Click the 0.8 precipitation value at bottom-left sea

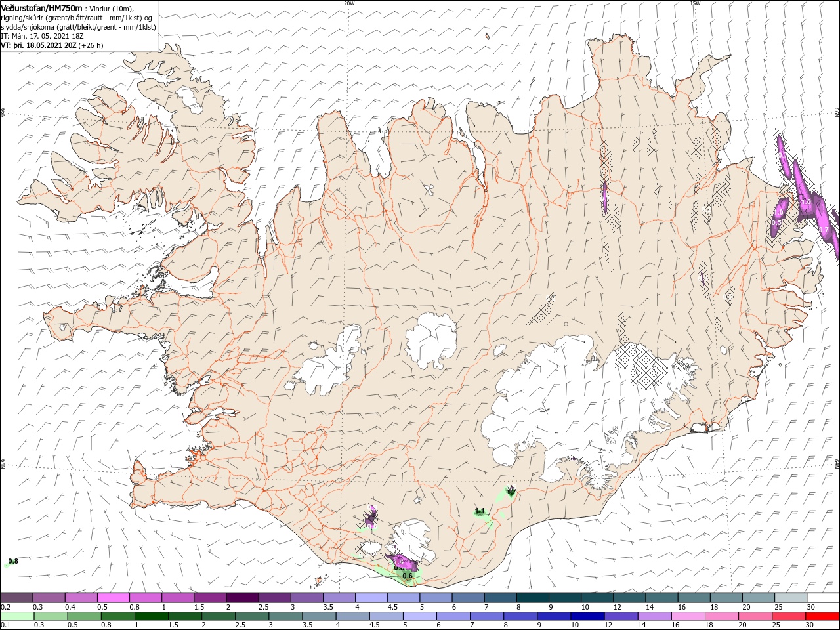[13, 561]
